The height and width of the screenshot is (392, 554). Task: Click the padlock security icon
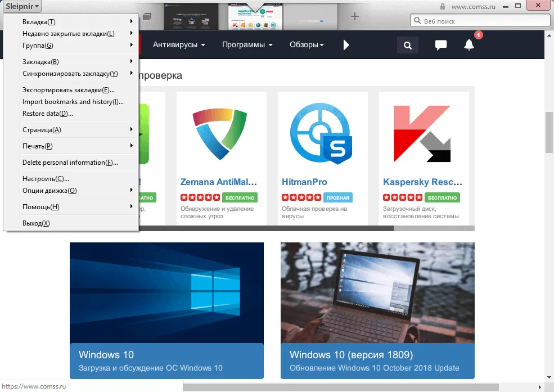[442, 6]
